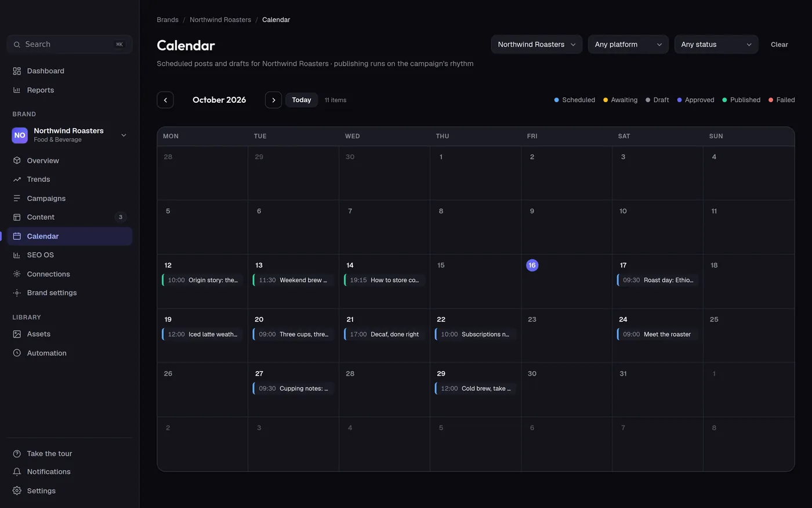
Task: Open the 17:00 Decaf, done right post
Action: tap(385, 334)
